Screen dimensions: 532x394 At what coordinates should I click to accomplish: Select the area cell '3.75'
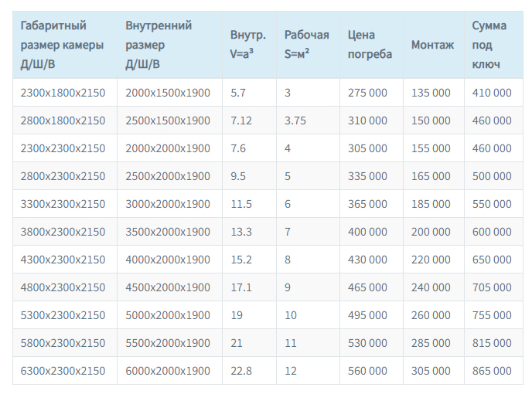(x=308, y=121)
